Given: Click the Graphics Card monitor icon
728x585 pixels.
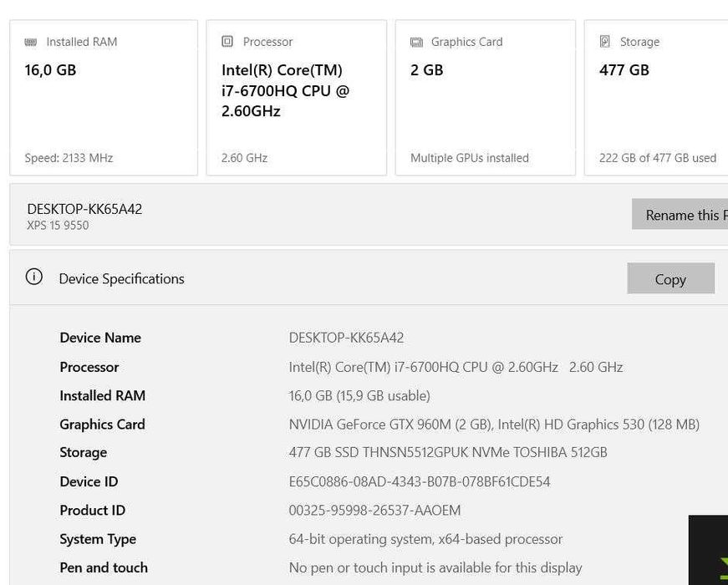Looking at the screenshot, I should click(416, 42).
